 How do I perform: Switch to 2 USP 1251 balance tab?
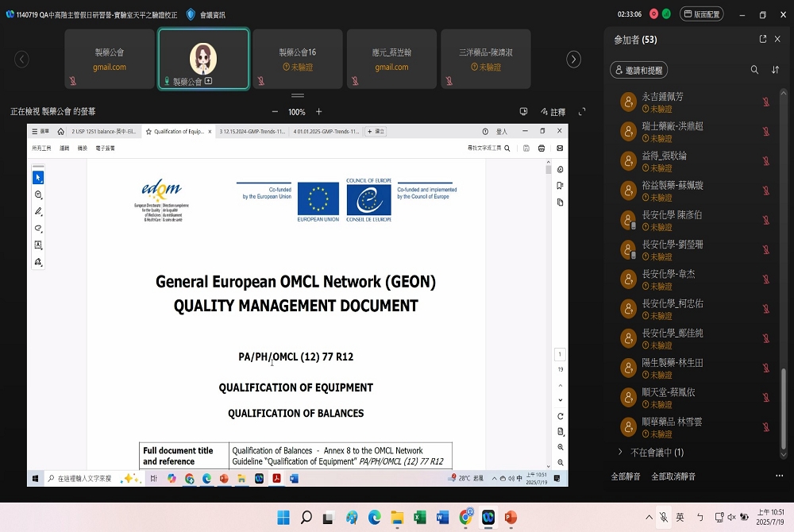coord(103,132)
